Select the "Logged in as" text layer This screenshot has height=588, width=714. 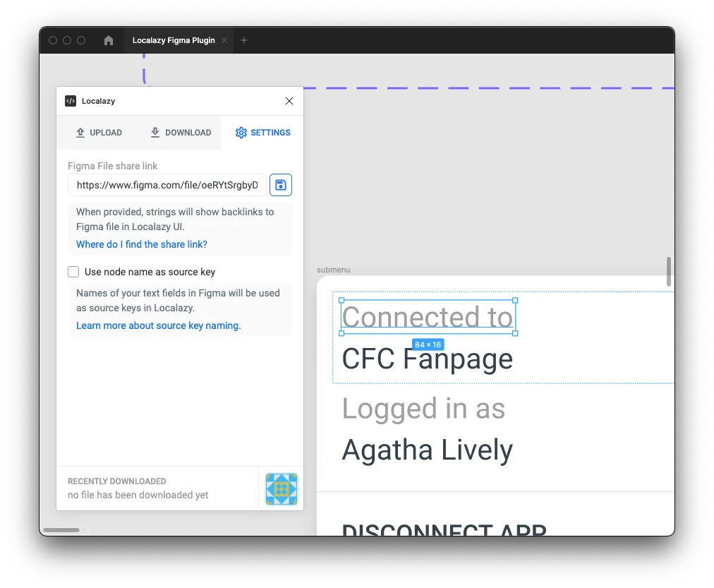click(x=423, y=409)
